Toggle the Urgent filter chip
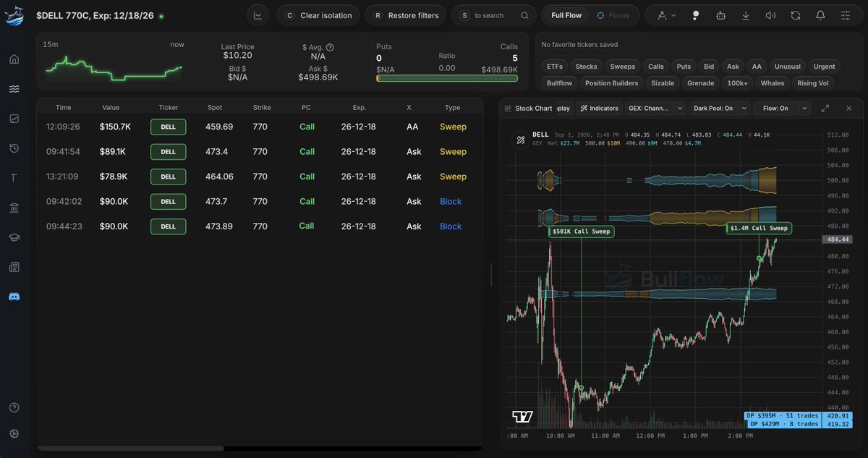Image resolution: width=868 pixels, height=458 pixels. click(824, 67)
